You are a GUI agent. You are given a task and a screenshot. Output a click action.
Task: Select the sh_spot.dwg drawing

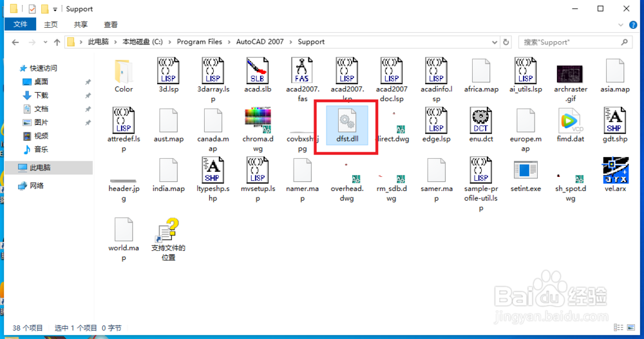click(x=570, y=187)
